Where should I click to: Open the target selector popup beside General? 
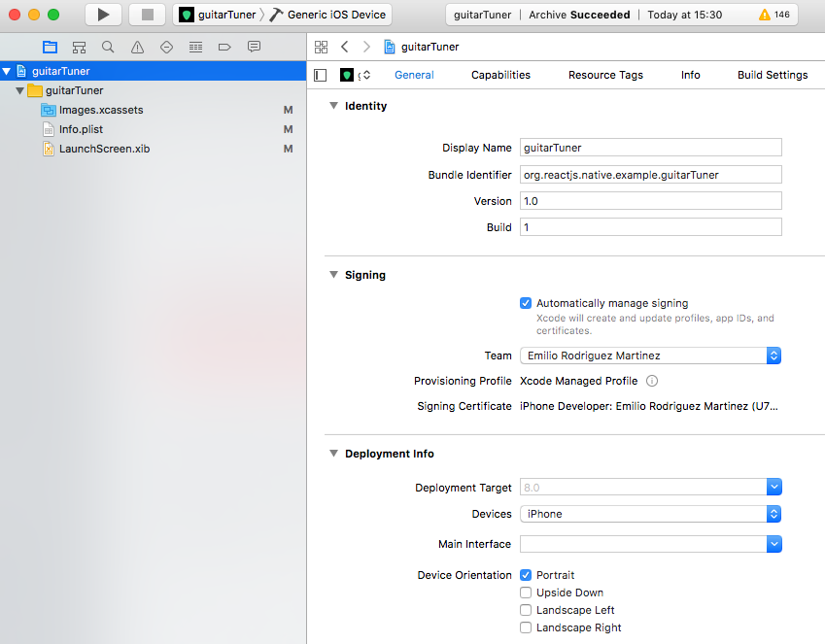[355, 75]
